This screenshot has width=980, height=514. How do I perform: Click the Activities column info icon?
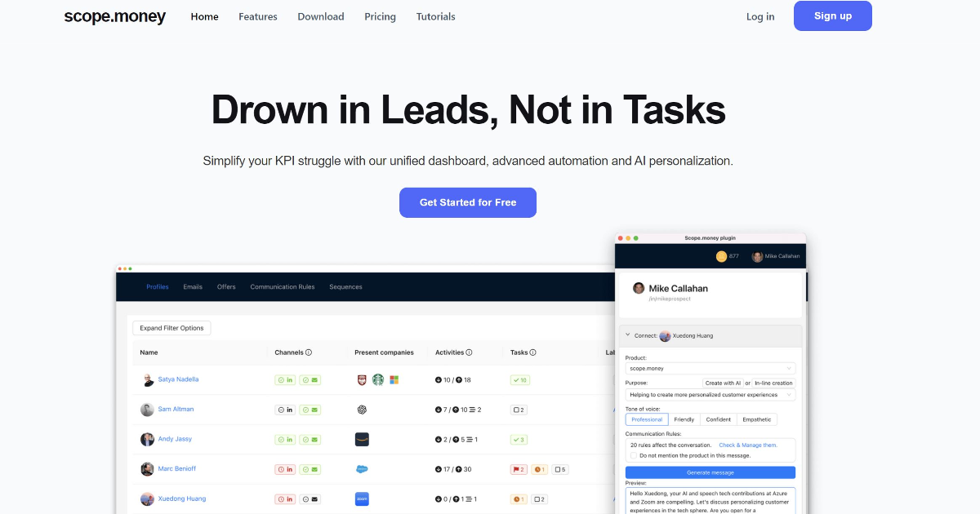point(470,352)
